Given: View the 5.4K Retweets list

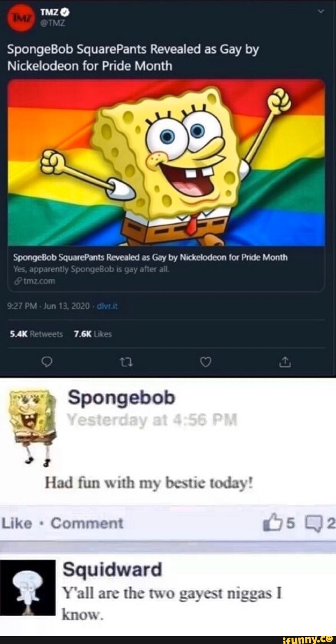Looking at the screenshot, I should click(36, 334).
